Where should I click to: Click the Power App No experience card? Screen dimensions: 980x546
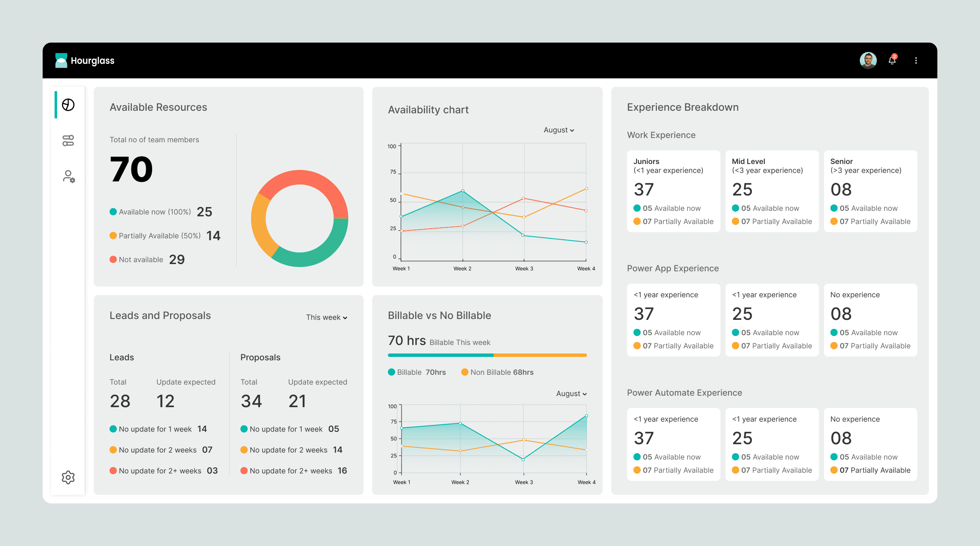[x=870, y=320]
